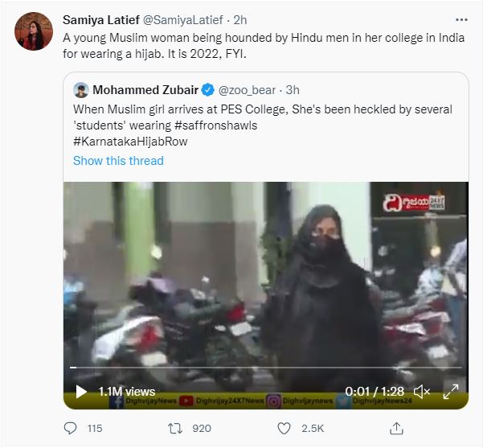Open the three-dot more options menu
The height and width of the screenshot is (448, 483).
pyautogui.click(x=460, y=19)
